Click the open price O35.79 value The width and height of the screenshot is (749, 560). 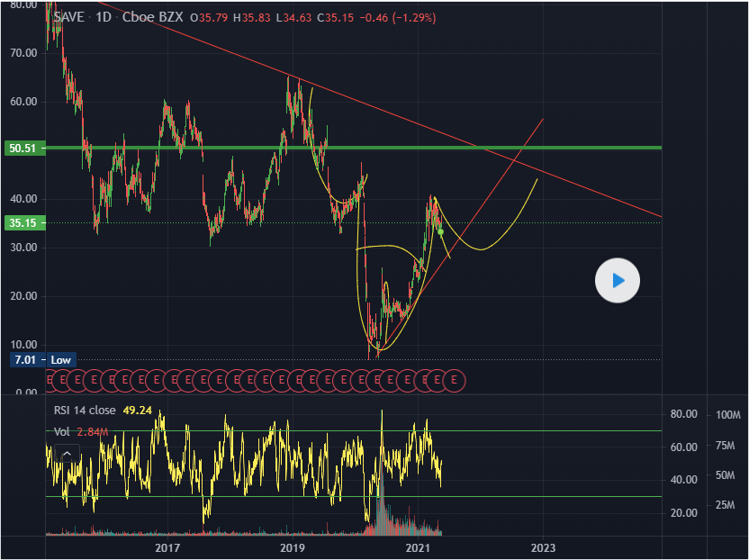point(209,18)
